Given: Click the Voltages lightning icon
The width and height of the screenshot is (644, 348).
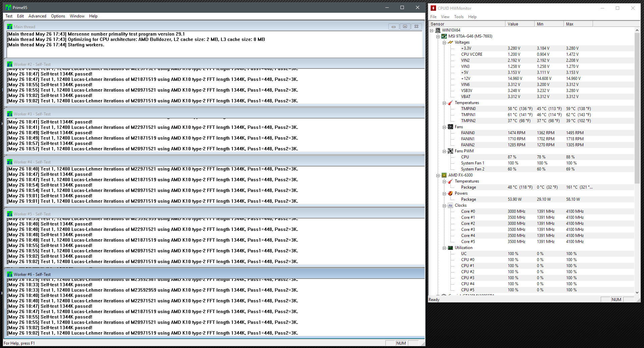Looking at the screenshot, I should [x=450, y=42].
